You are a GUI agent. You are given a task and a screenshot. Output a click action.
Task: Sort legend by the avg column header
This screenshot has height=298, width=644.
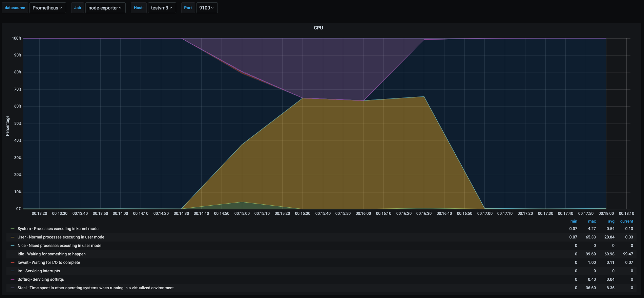click(x=611, y=221)
